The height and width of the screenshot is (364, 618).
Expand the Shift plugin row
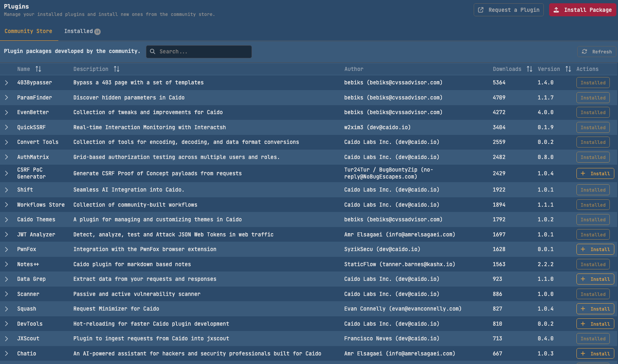(x=7, y=190)
